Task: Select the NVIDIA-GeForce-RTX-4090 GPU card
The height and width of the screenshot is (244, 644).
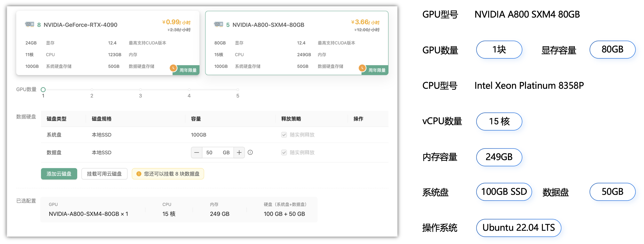Action: pyautogui.click(x=108, y=43)
